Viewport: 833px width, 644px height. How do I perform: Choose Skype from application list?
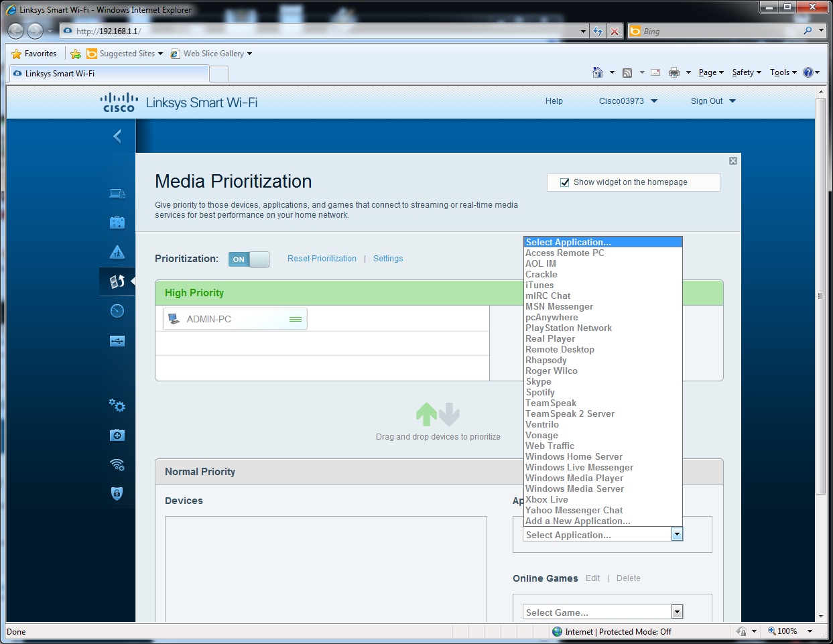click(x=602, y=381)
